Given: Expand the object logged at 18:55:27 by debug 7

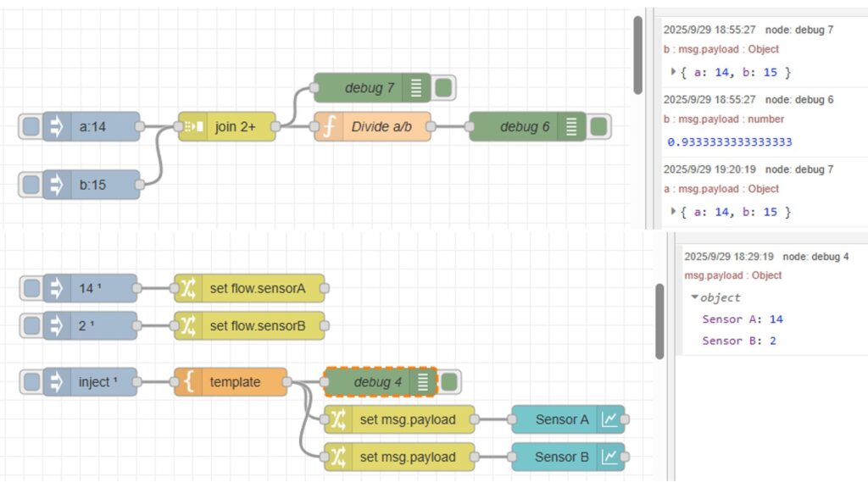Looking at the screenshot, I should coord(674,72).
